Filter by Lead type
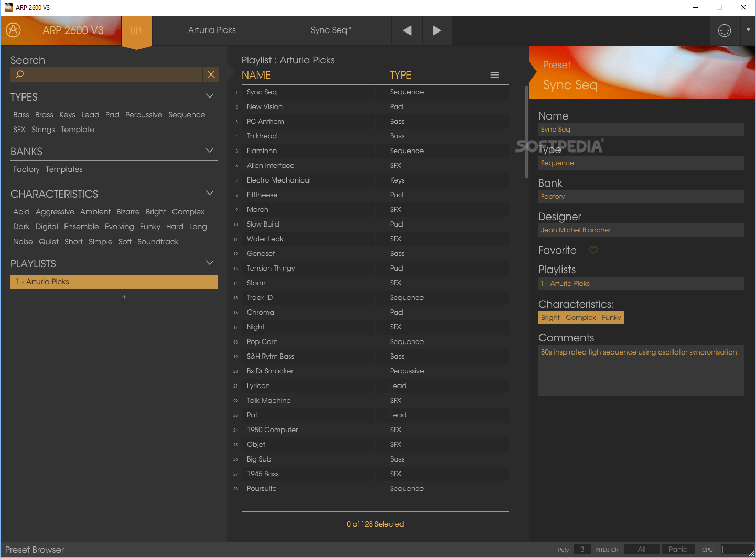Image resolution: width=756 pixels, height=558 pixels. 90,115
